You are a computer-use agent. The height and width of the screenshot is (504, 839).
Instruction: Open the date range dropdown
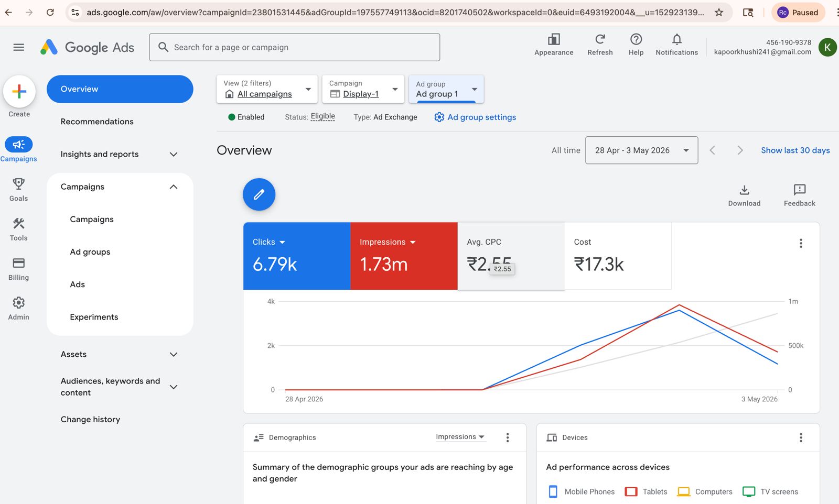pos(641,150)
